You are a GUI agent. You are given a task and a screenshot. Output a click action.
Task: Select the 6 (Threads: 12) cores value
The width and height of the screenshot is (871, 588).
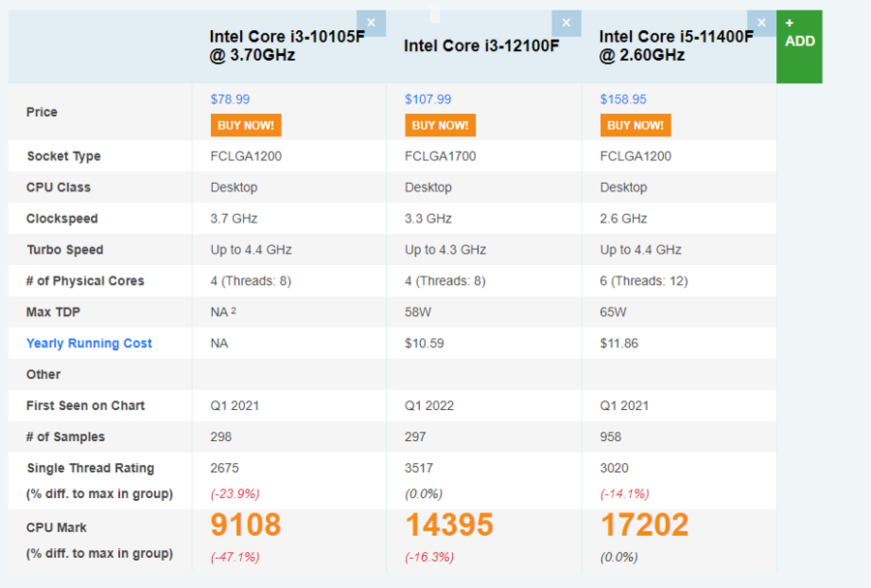click(x=644, y=281)
